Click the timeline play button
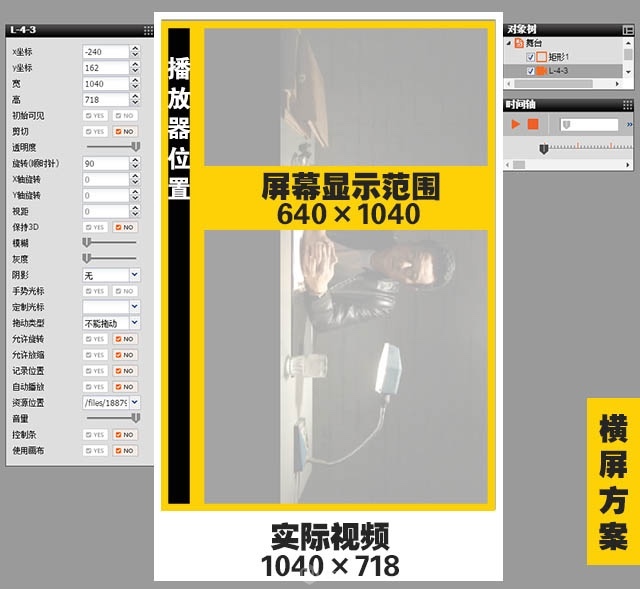This screenshot has height=590, width=640. pyautogui.click(x=516, y=124)
